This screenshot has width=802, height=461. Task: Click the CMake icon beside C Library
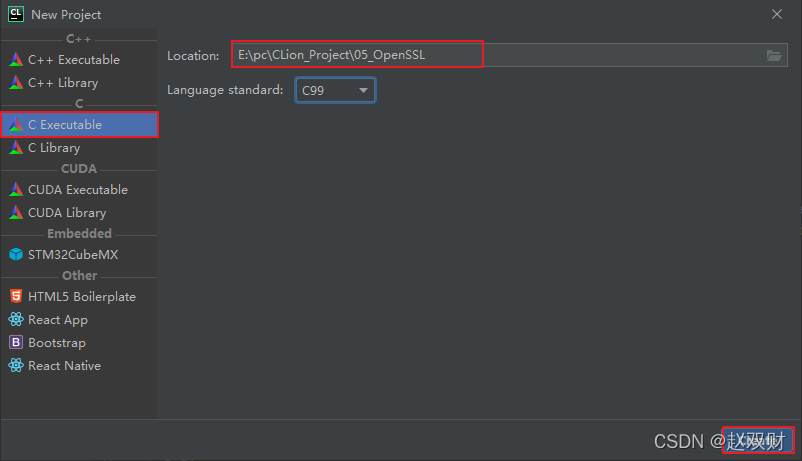[x=16, y=147]
